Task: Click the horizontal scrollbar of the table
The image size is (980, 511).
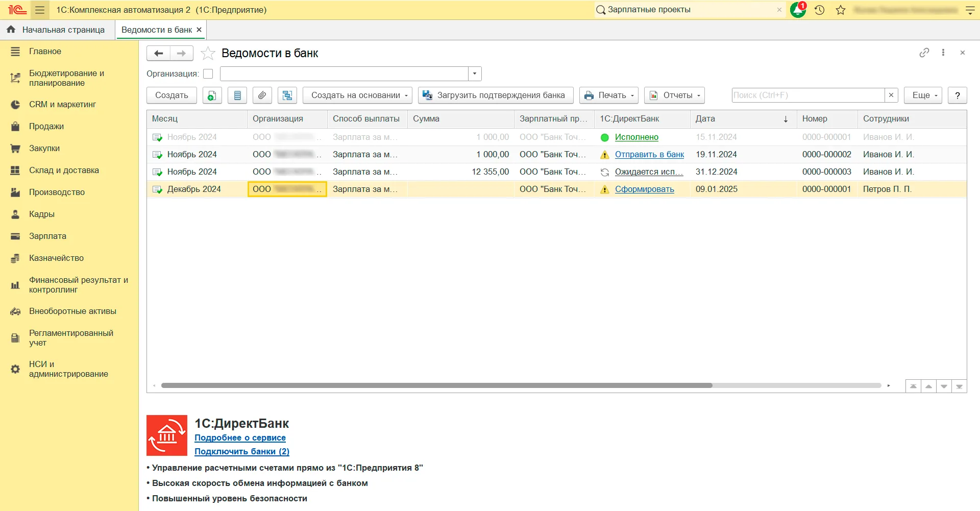Action: coord(436,385)
